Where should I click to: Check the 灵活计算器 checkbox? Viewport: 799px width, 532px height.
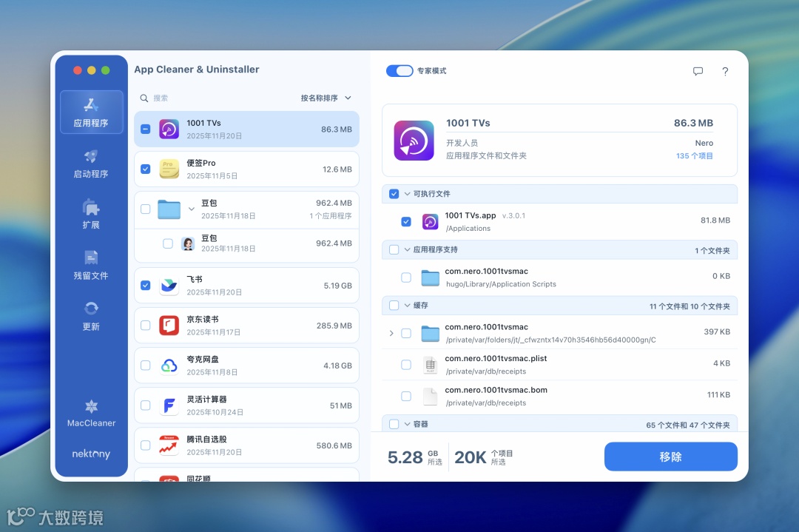click(x=145, y=405)
